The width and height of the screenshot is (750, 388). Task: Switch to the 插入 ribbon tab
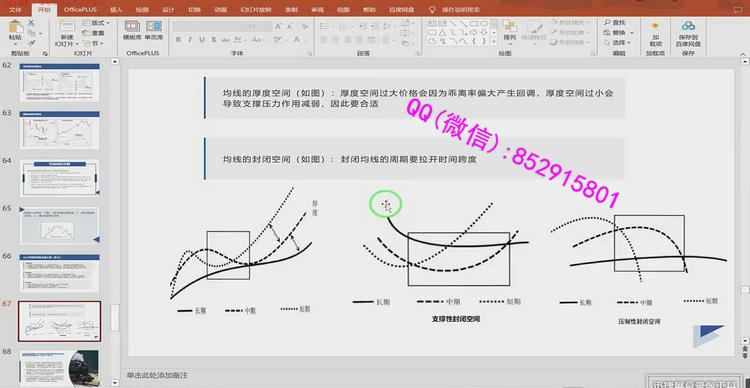[x=116, y=9]
